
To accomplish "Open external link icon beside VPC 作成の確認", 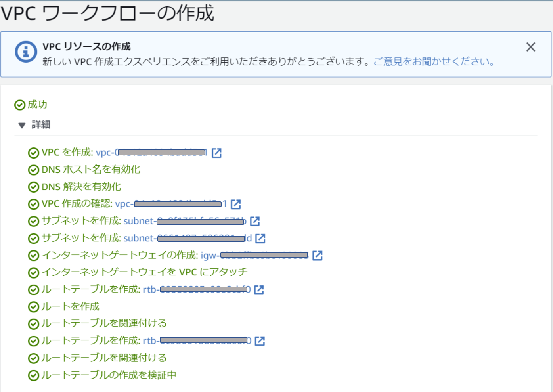I will 236,204.
